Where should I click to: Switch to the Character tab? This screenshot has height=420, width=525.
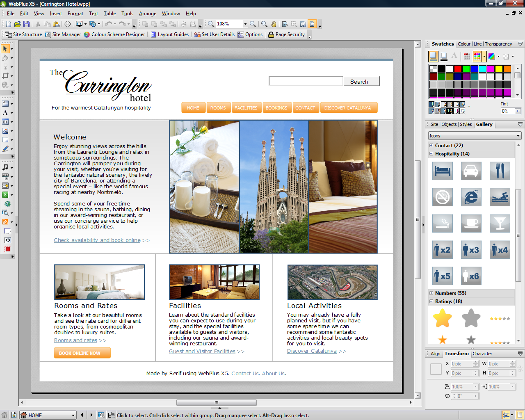(482, 354)
